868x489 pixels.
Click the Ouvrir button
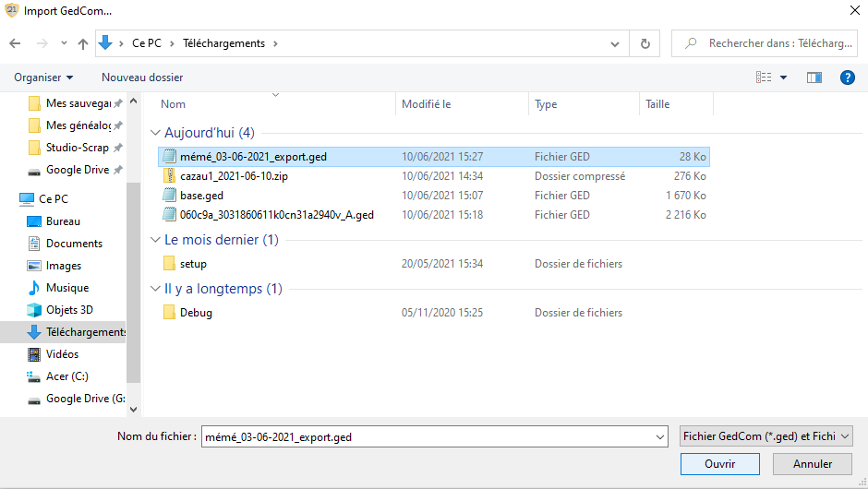(719, 464)
